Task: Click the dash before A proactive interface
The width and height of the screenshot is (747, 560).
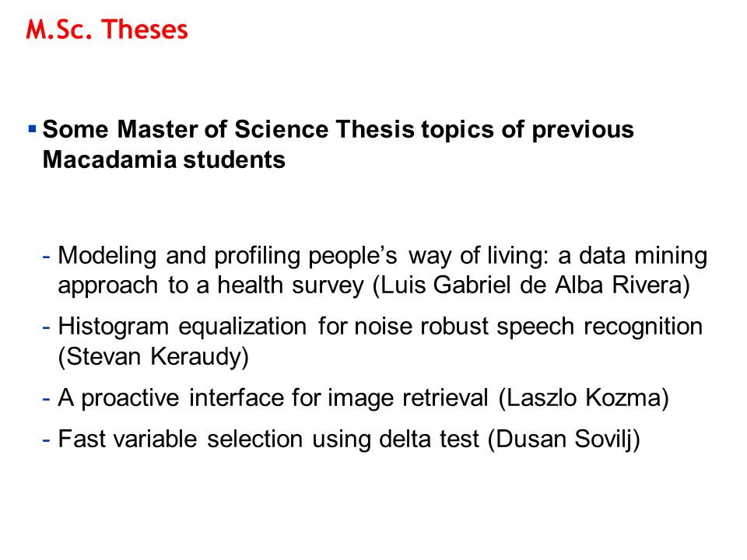Action: 46,398
